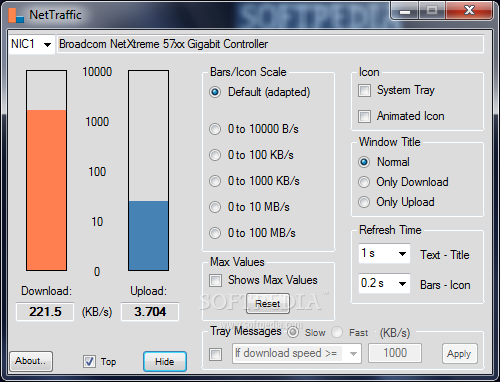Click the Download: label

pos(46,291)
